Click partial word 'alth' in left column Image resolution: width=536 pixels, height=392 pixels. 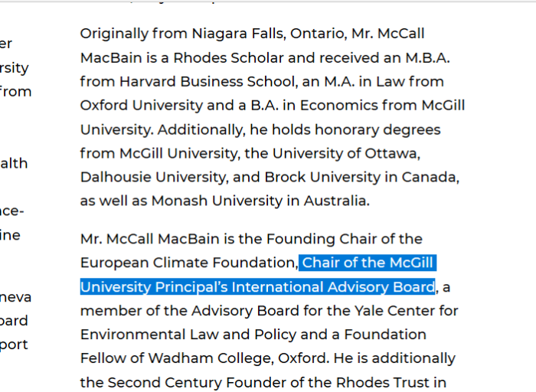[14, 163]
